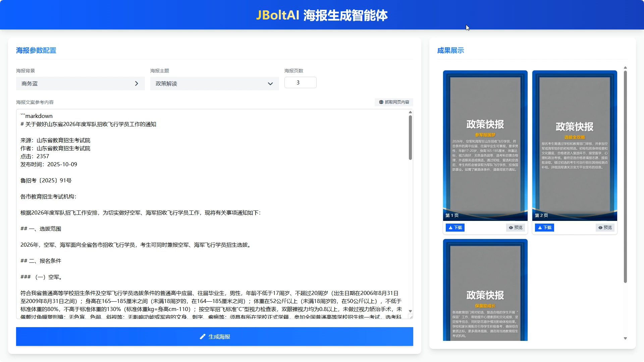Click the text line 发布时间：2025-10-09
Image resolution: width=644 pixels, height=362 pixels.
pyautogui.click(x=49, y=165)
